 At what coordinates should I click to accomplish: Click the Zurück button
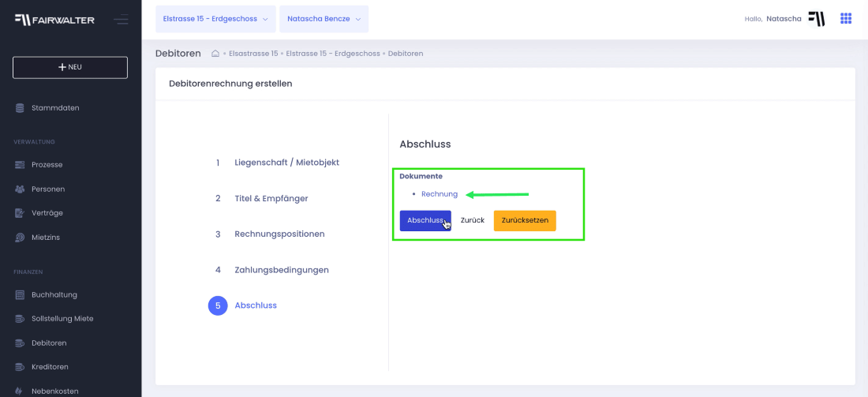click(x=473, y=221)
